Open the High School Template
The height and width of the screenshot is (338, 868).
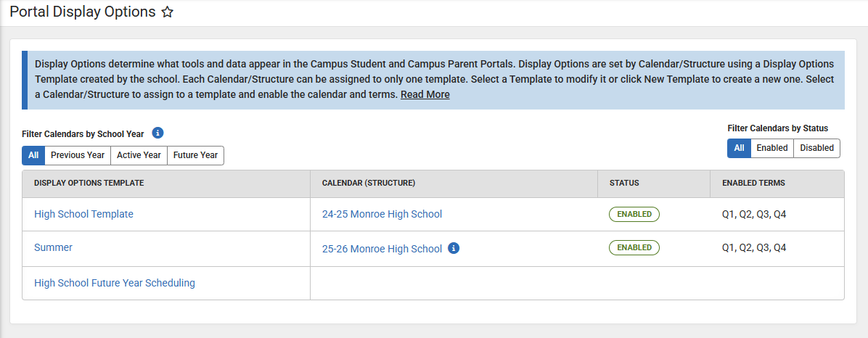point(83,214)
